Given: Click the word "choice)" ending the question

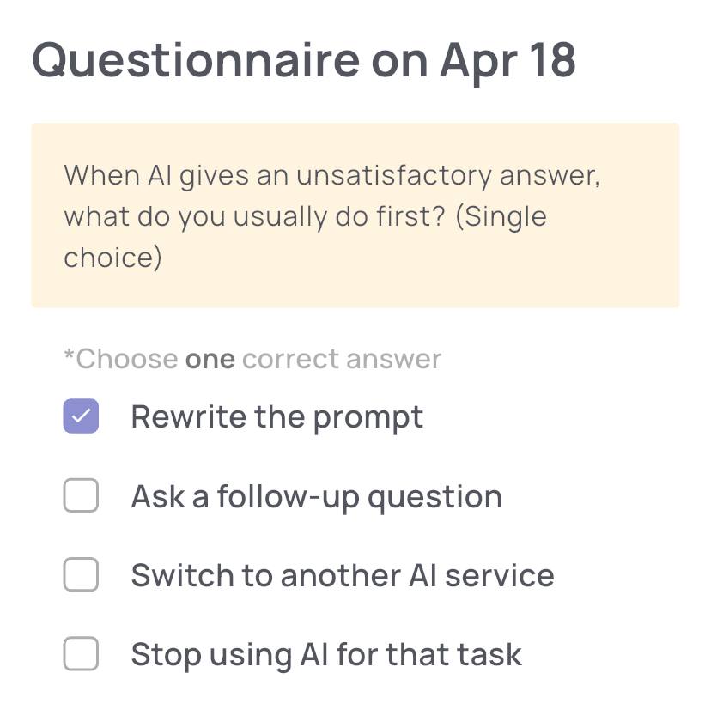Looking at the screenshot, I should pos(112,258).
